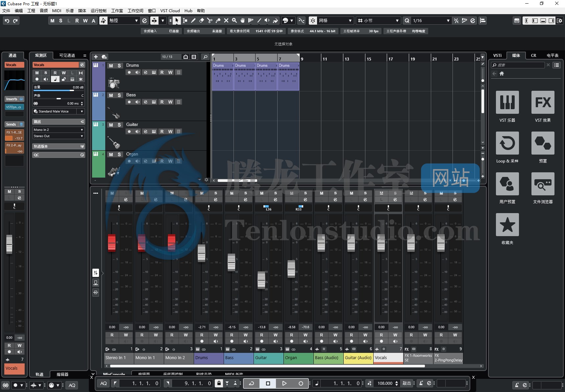Viewport: 565px width, 392px height.
Task: Open Loop & 采样 media browser
Action: pos(507,143)
